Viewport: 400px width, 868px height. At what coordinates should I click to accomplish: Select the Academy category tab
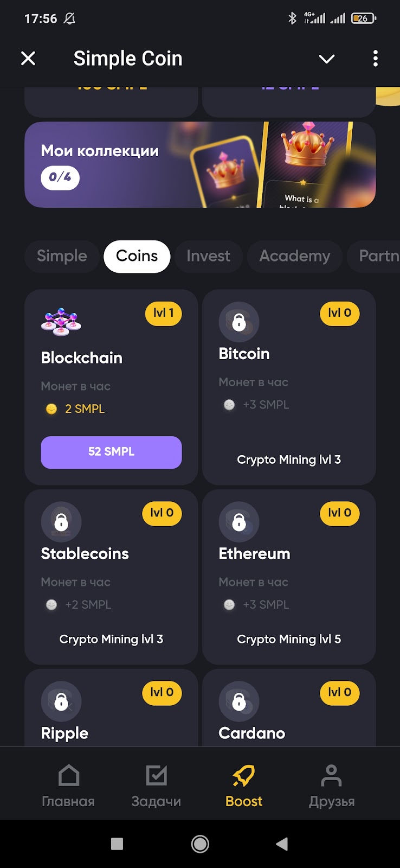click(x=294, y=256)
